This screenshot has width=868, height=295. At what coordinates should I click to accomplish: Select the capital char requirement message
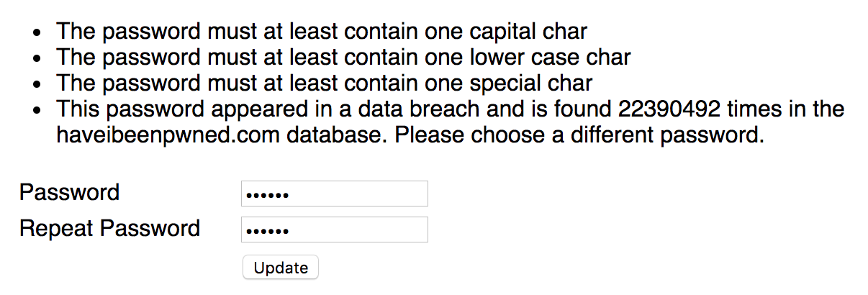pos(322,31)
